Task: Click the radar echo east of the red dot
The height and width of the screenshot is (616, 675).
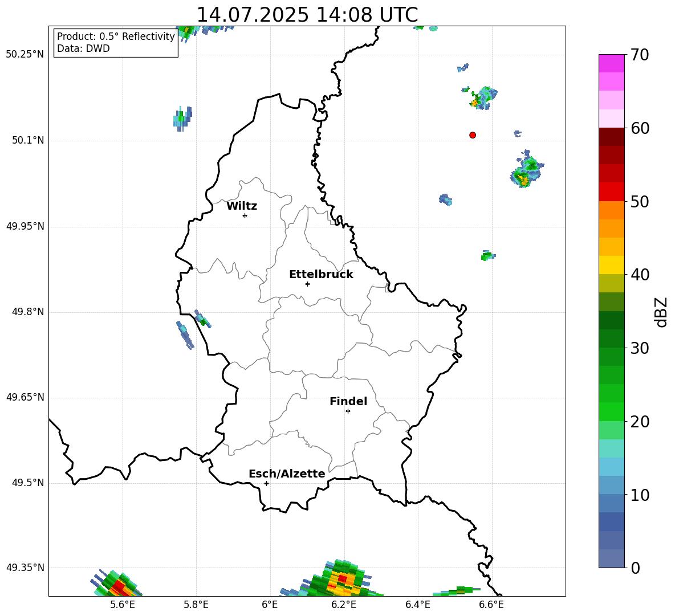Action: [x=518, y=134]
